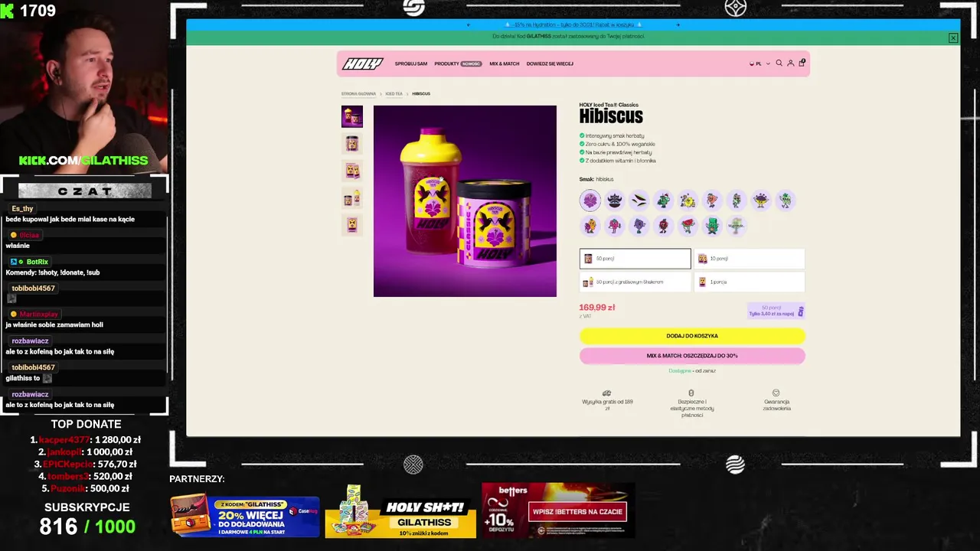This screenshot has height=551, width=980.
Task: Select fifth product thumbnail image
Action: [x=352, y=225]
